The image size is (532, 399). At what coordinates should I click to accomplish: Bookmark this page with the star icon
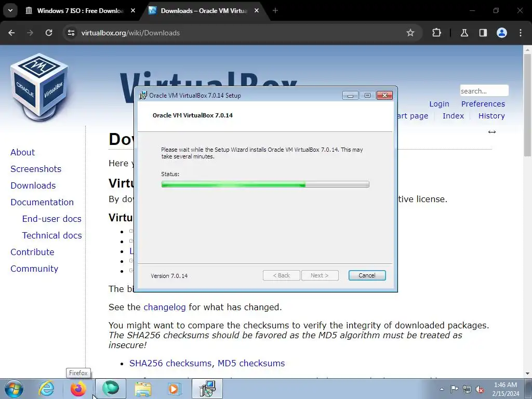click(410, 33)
